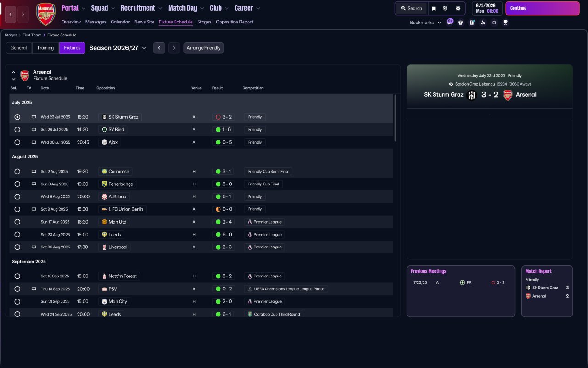Select the SV Ried fixture radio button
The width and height of the screenshot is (588, 368).
click(x=17, y=130)
